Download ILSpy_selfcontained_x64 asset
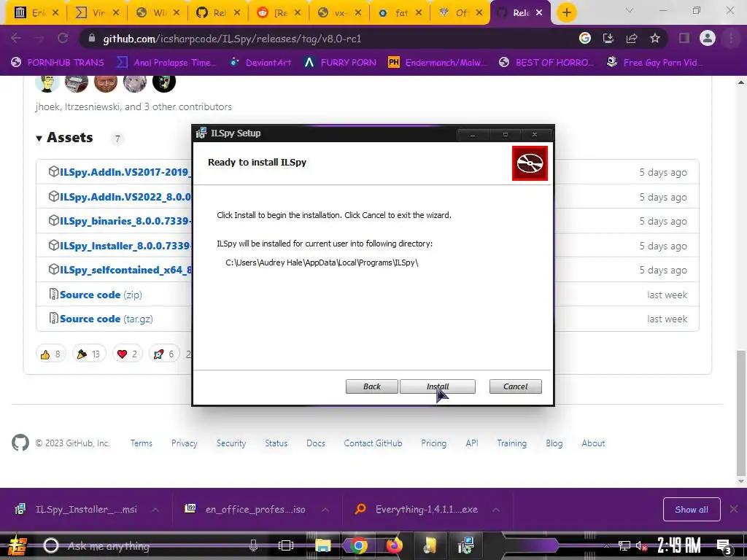This screenshot has width=747, height=560. click(x=125, y=270)
